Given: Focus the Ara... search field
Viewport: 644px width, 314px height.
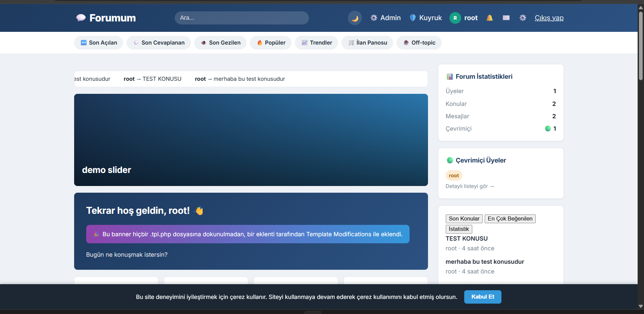Looking at the screenshot, I should (x=241, y=18).
